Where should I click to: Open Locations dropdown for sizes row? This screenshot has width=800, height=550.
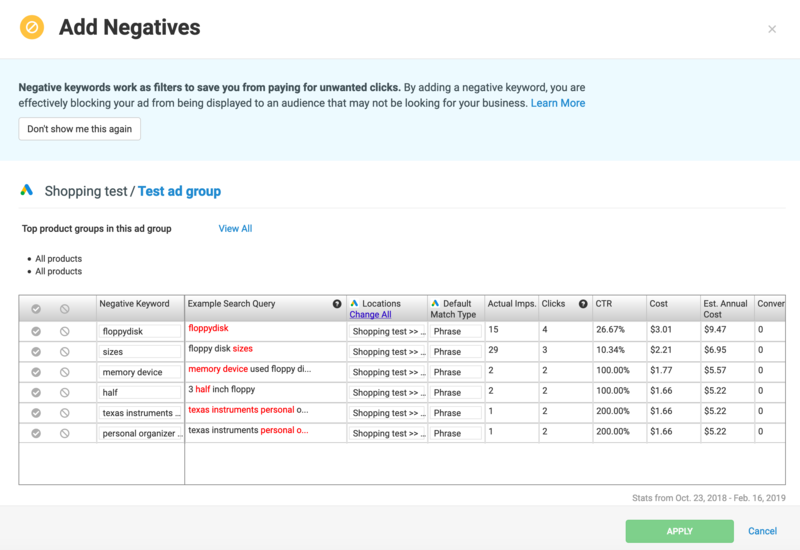click(x=388, y=352)
